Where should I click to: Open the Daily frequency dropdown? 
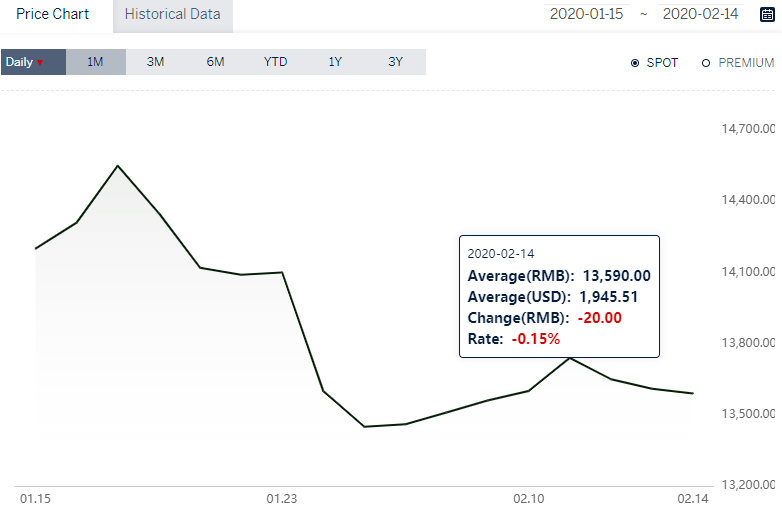(33, 62)
